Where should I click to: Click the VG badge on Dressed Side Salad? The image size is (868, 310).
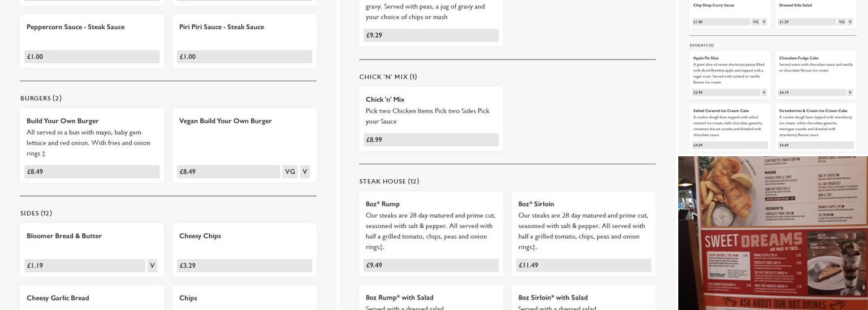pyautogui.click(x=841, y=22)
